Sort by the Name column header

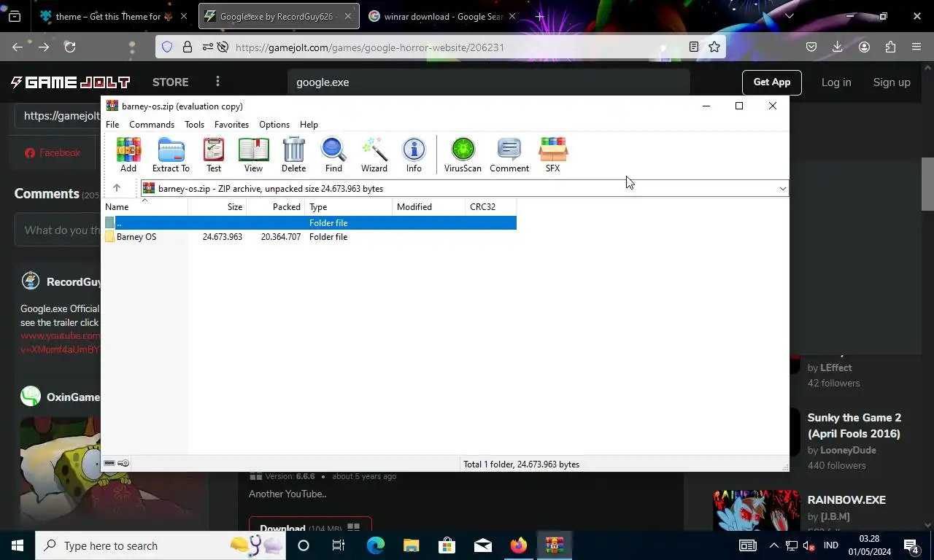(x=144, y=207)
